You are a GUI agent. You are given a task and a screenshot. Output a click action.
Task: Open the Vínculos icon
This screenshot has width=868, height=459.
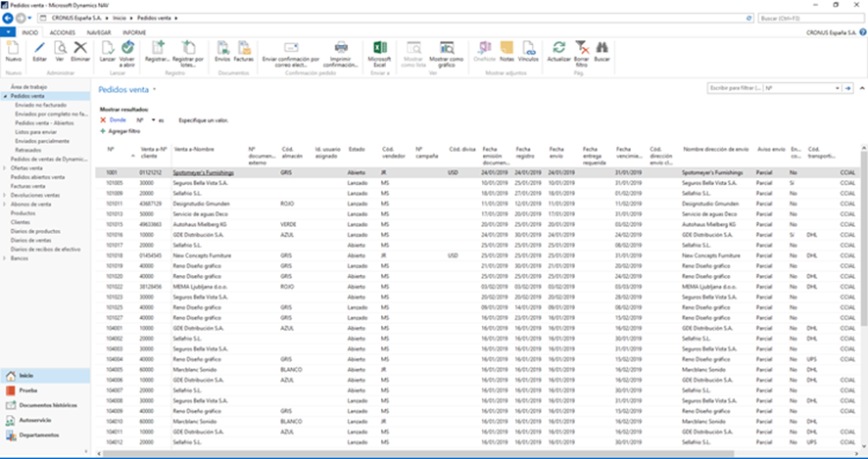tap(528, 48)
